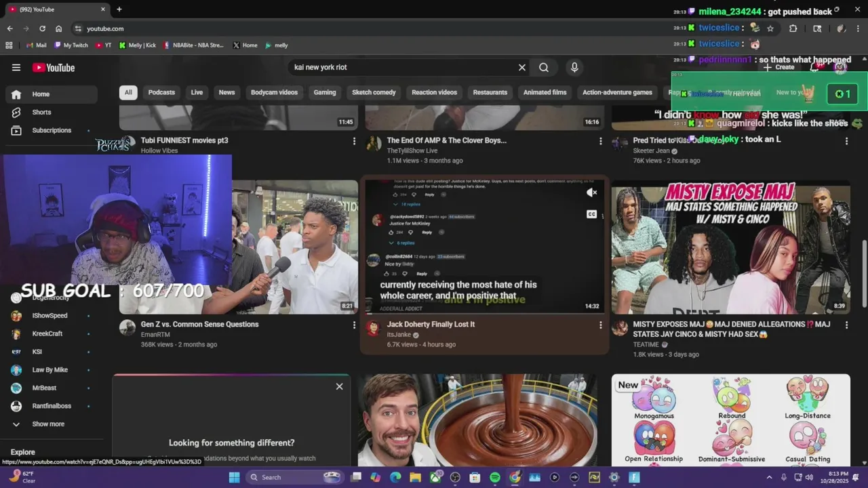Select the News filter chip
This screenshot has width=868, height=488.
[226, 92]
